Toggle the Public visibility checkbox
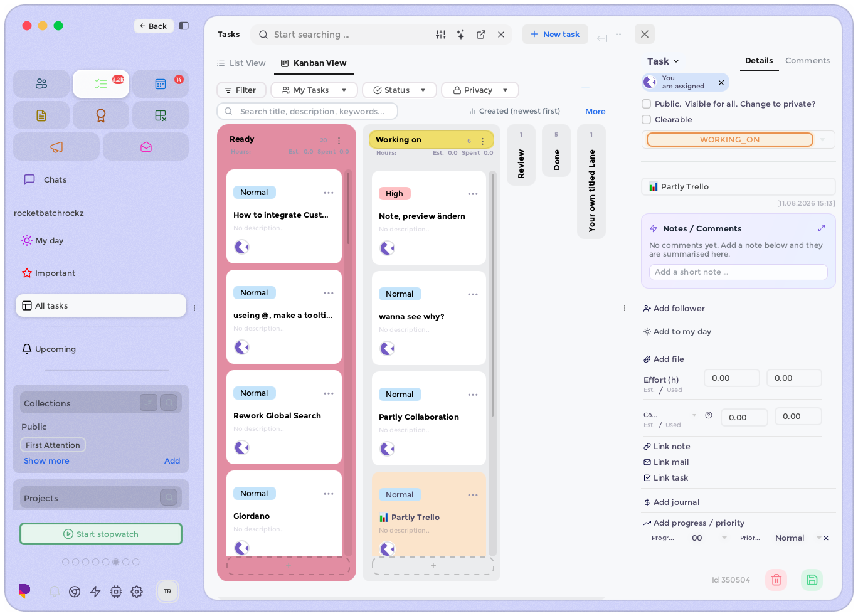The height and width of the screenshot is (616, 858). [647, 104]
